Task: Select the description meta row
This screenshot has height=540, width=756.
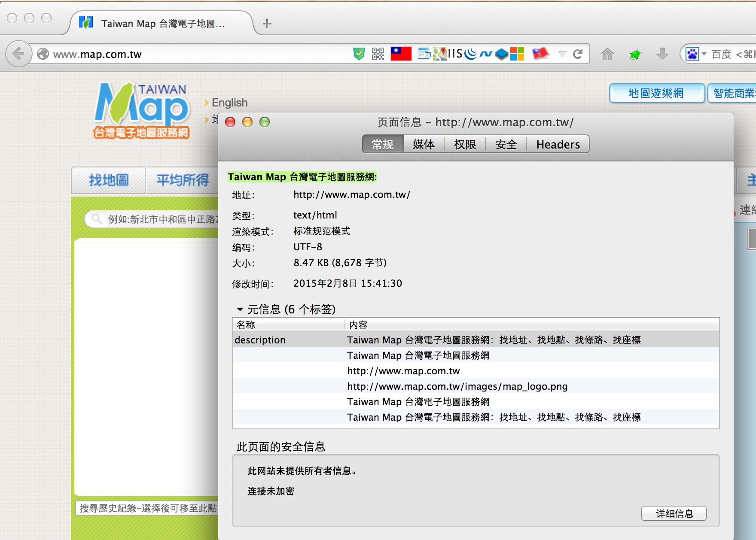Action: tap(476, 340)
